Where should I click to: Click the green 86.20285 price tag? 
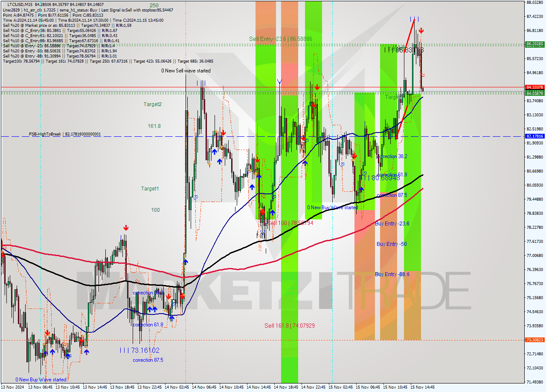pos(535,43)
